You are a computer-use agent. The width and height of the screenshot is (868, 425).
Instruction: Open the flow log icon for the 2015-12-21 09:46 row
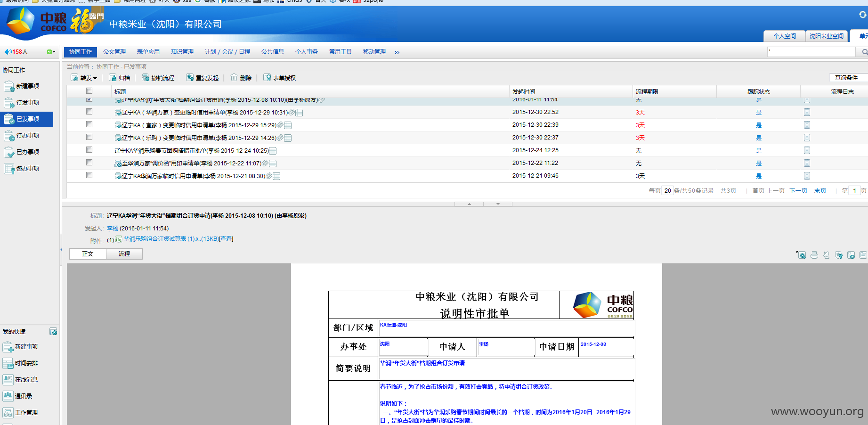coord(807,176)
